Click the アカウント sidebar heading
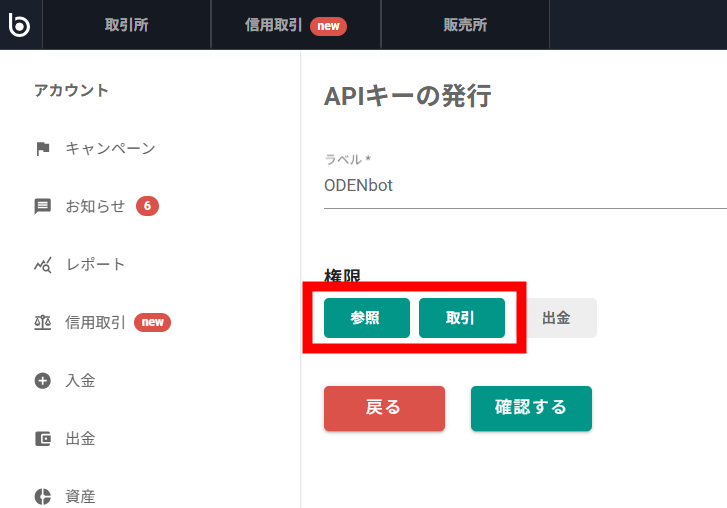 (71, 91)
